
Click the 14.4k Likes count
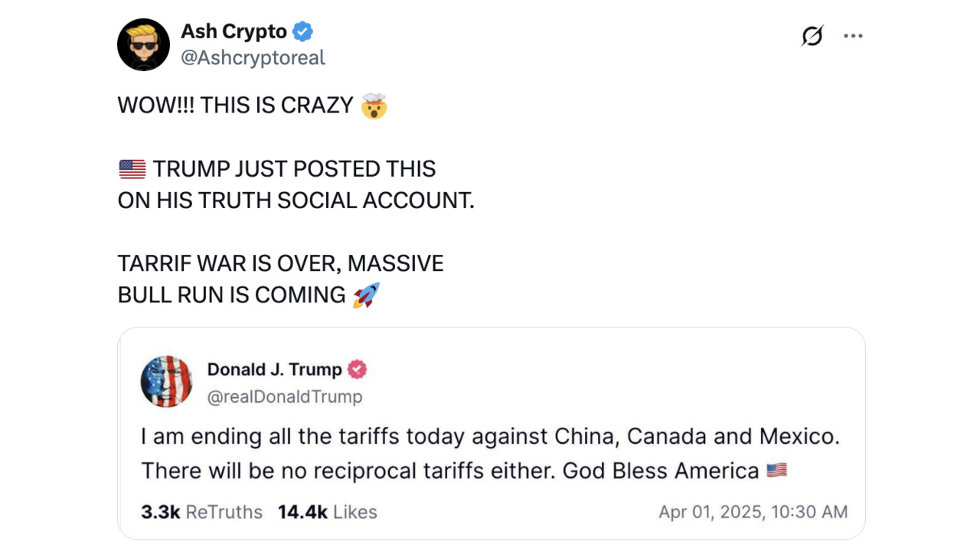tap(328, 512)
